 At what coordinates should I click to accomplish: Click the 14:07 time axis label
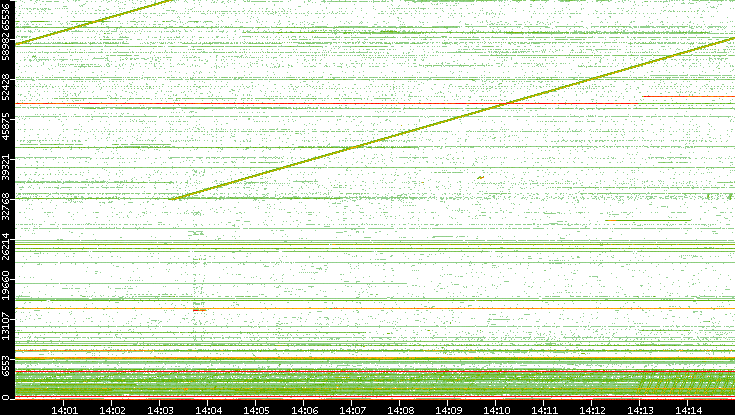pos(352,410)
